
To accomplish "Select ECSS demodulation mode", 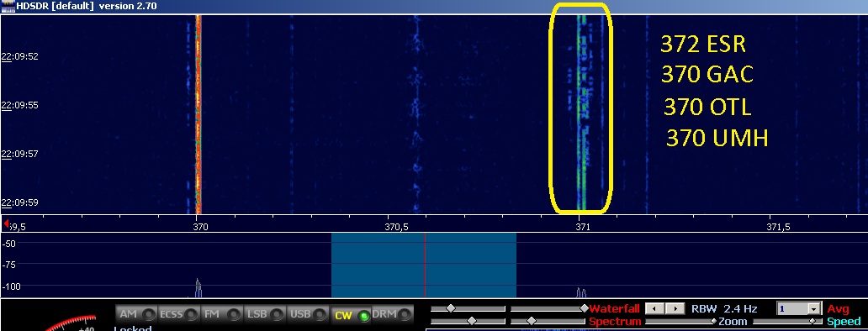I will pyautogui.click(x=179, y=314).
